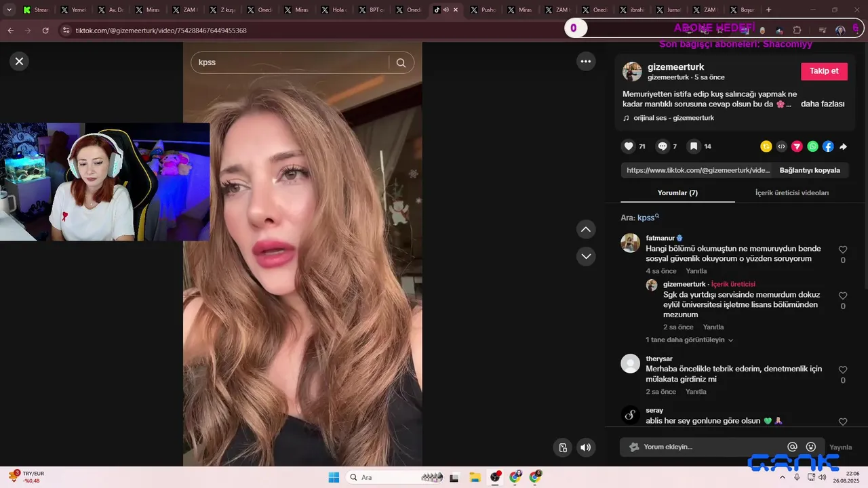The image size is (868, 488).
Task: Insert mention with the @ icon
Action: (x=792, y=447)
